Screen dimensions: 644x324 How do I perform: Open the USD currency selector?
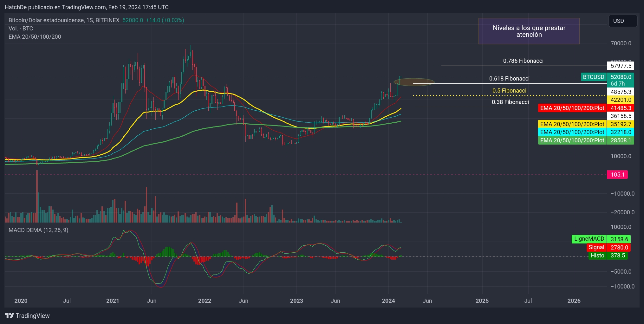(x=623, y=21)
